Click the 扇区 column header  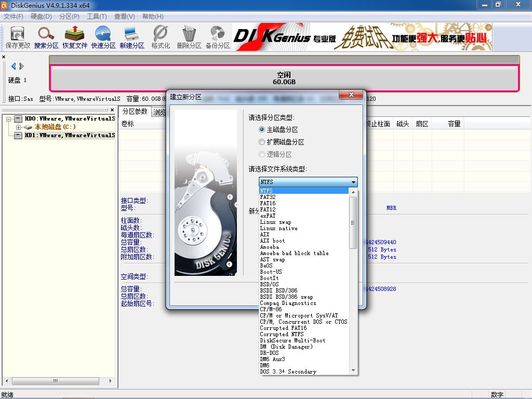click(x=422, y=124)
